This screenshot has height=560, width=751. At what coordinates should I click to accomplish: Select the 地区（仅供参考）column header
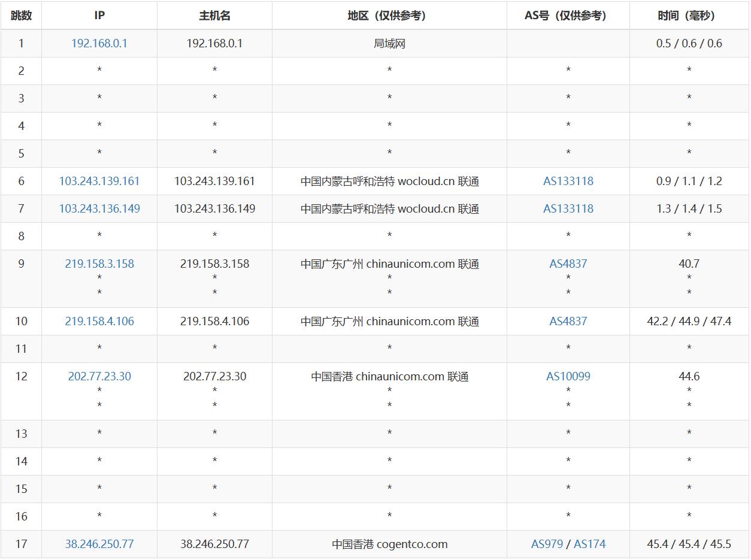point(389,16)
